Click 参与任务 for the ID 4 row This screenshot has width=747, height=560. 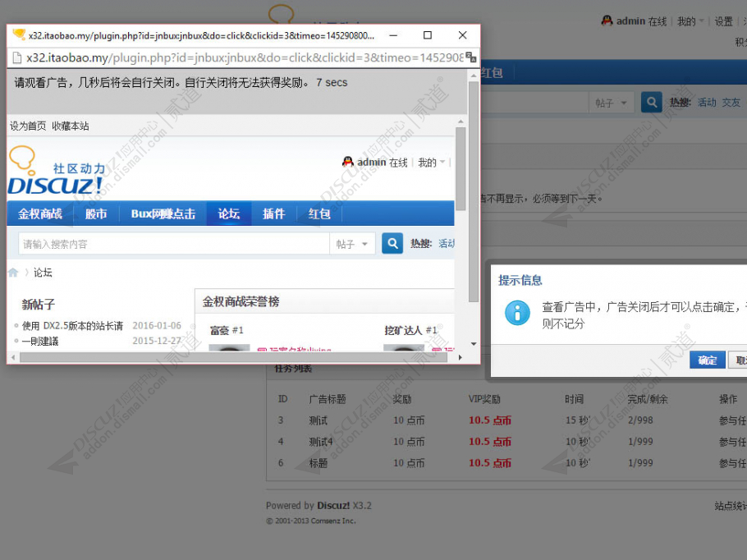click(x=733, y=442)
